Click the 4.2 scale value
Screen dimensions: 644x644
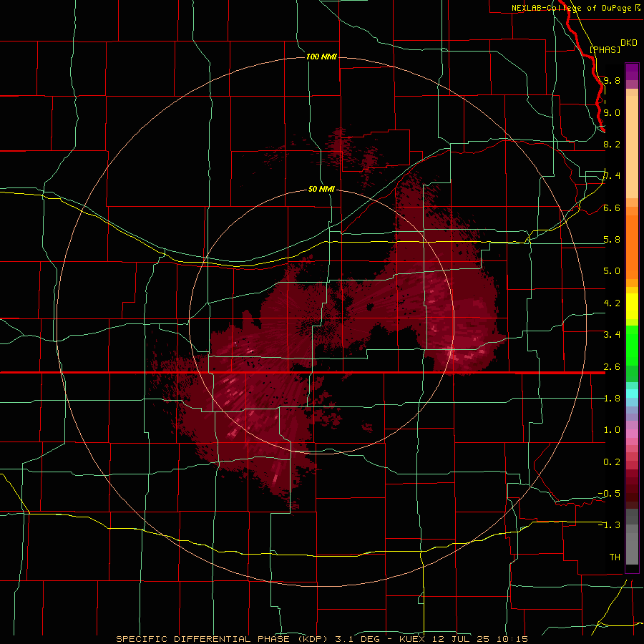pos(612,303)
